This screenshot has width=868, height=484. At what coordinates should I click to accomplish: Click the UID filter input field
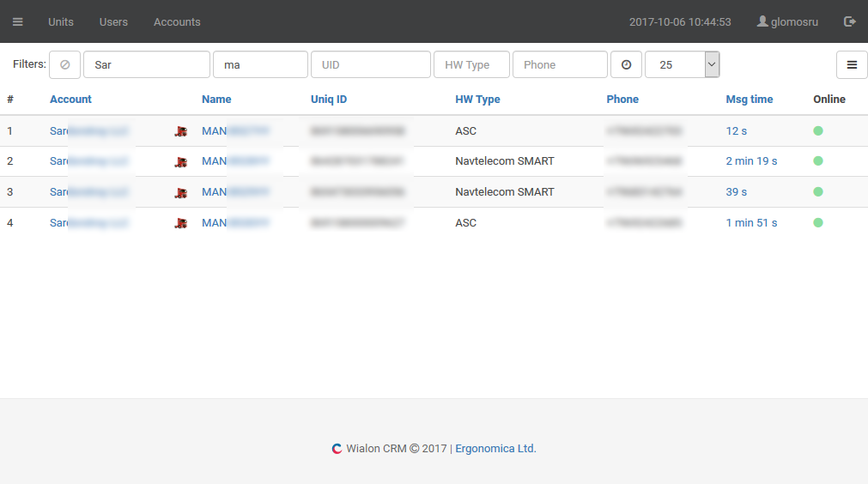[370, 64]
